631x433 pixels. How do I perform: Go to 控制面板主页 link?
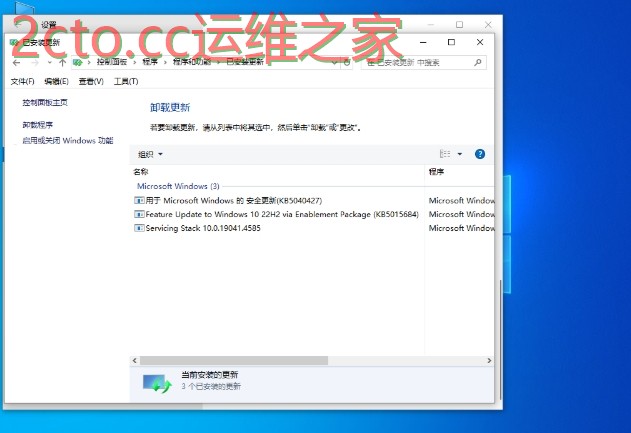coord(45,103)
